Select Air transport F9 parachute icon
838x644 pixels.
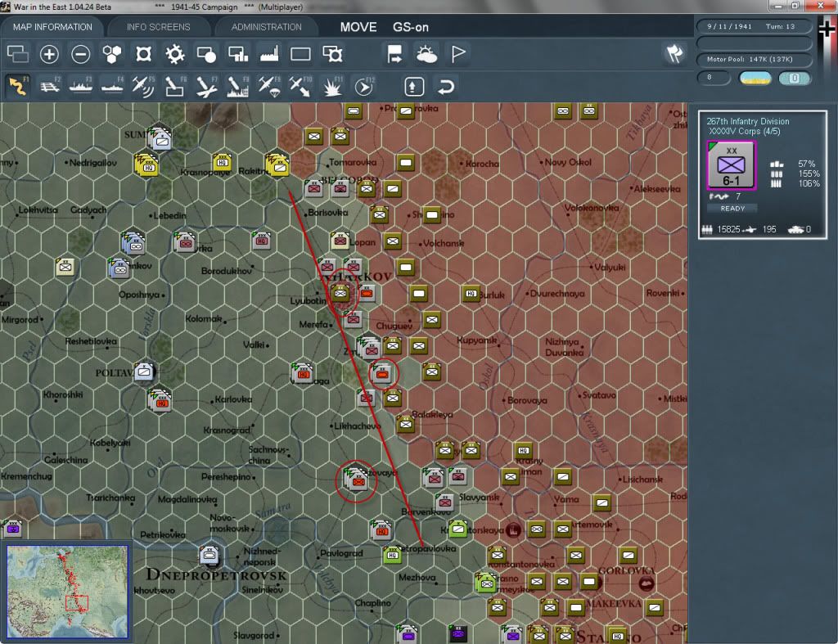(x=269, y=87)
